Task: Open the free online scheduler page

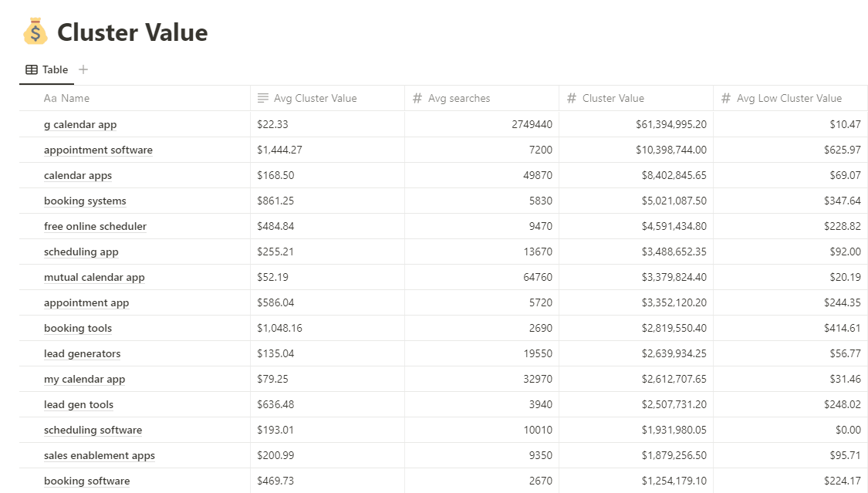Action: 95,226
